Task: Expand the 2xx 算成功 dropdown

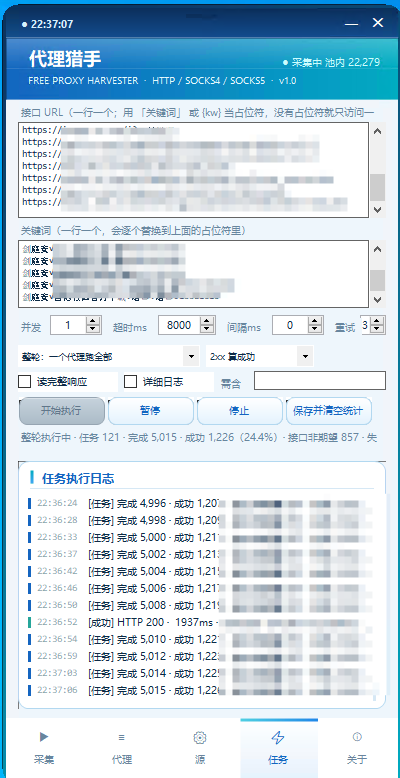Action: click(260, 356)
